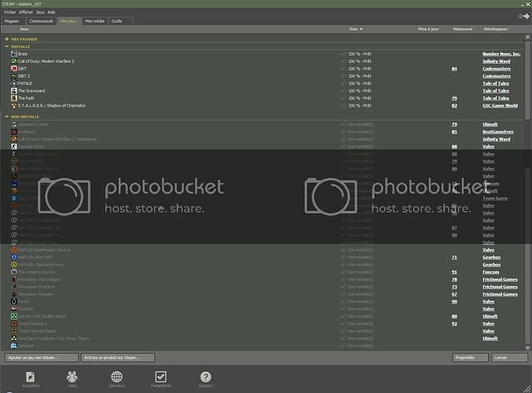Collapse the NON INSTALLE section
The image size is (532, 393).
pyautogui.click(x=7, y=116)
